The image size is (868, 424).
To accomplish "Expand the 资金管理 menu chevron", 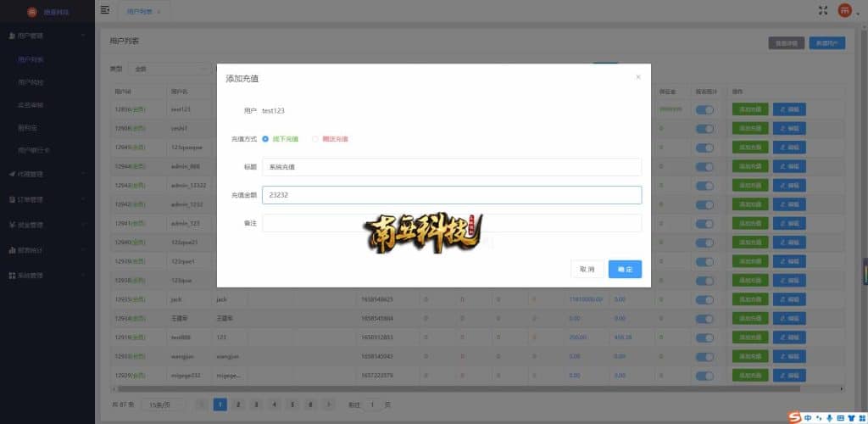I will [83, 225].
